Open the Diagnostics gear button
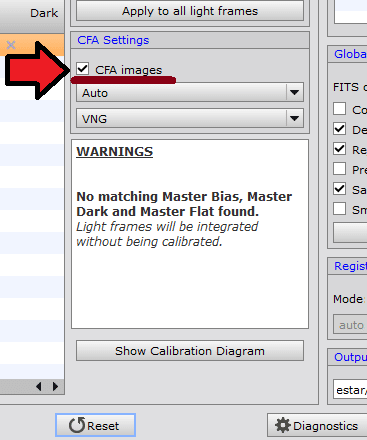 tap(317, 426)
